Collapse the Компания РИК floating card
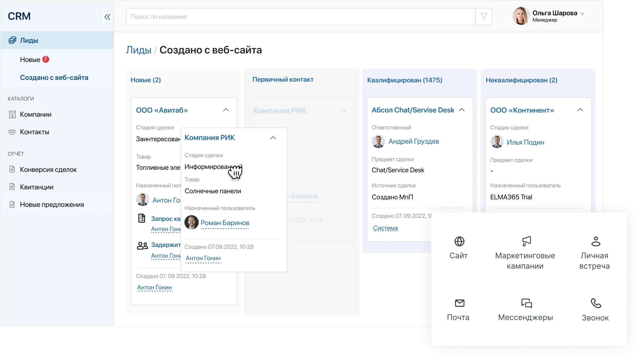The height and width of the screenshot is (363, 644). coord(273,138)
